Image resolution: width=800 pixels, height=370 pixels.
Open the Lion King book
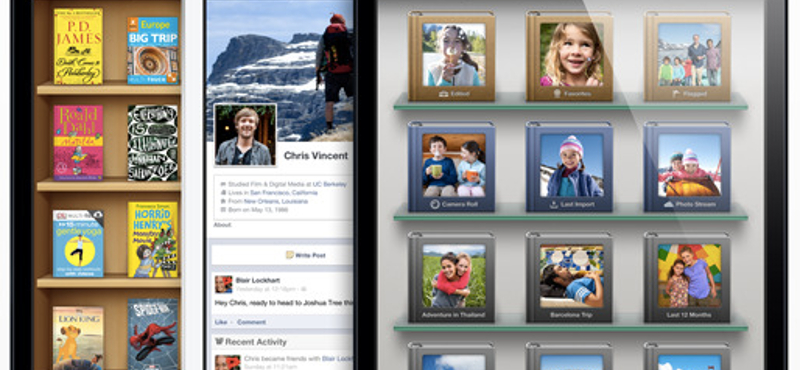(78, 338)
